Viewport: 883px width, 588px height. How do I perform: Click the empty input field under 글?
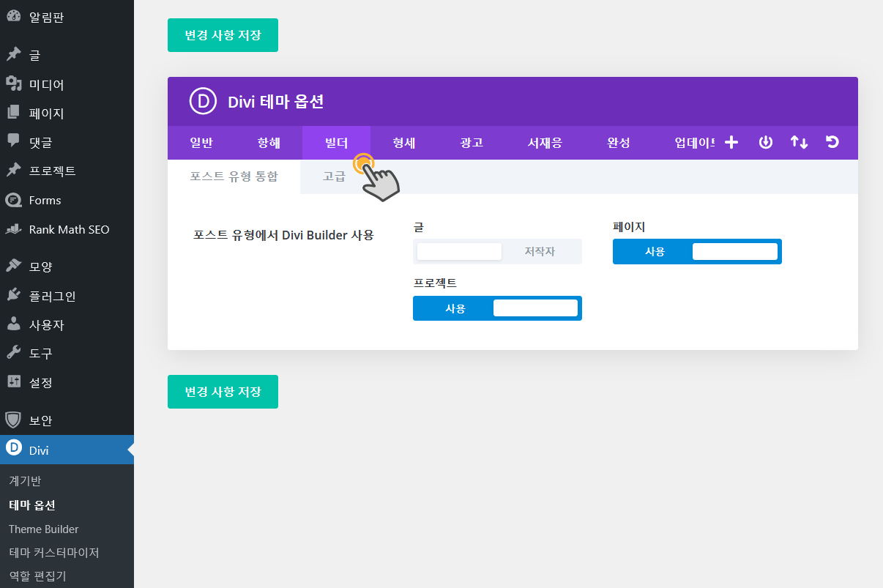click(x=458, y=250)
